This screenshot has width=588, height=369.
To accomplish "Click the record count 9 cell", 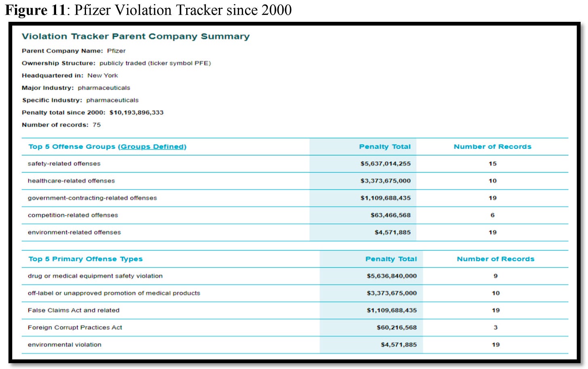I will pyautogui.click(x=496, y=276).
